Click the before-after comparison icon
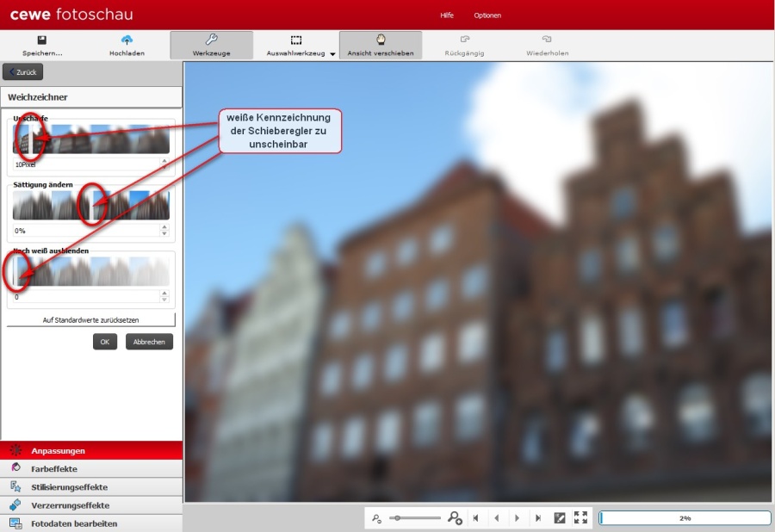775x532 pixels. point(560,517)
